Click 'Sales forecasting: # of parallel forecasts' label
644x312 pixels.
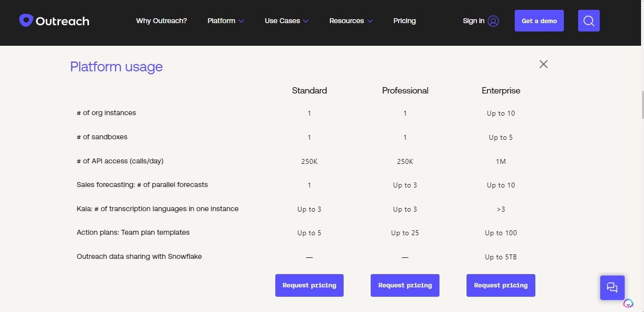[142, 185]
